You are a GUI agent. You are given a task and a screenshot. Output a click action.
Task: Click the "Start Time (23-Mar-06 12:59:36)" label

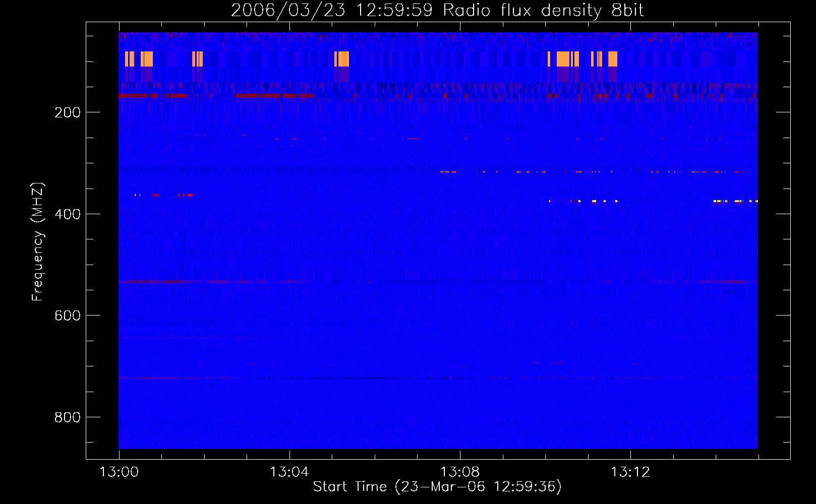pyautogui.click(x=437, y=487)
